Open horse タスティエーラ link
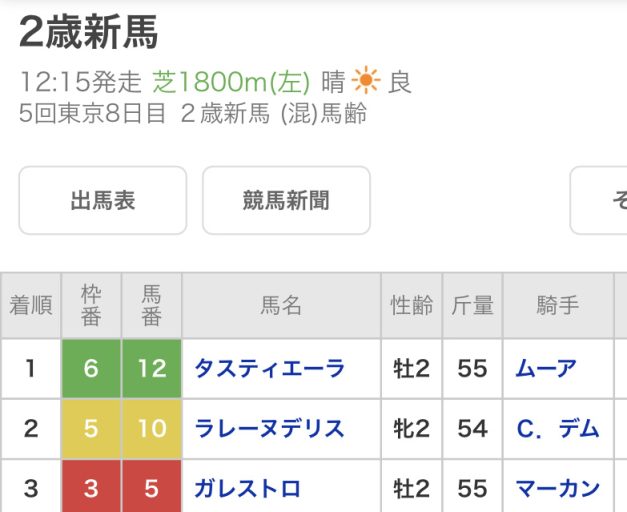Image resolution: width=627 pixels, height=512 pixels. click(269, 368)
